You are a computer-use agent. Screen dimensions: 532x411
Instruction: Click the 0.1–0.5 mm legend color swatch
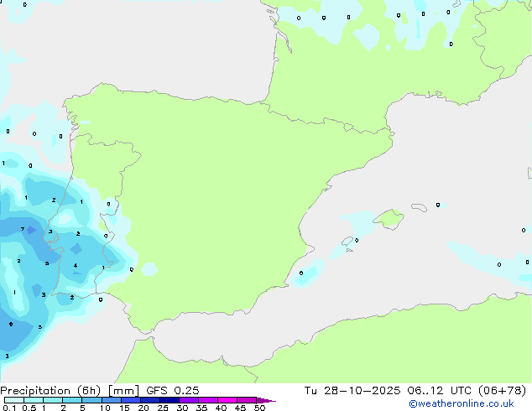click(x=14, y=400)
